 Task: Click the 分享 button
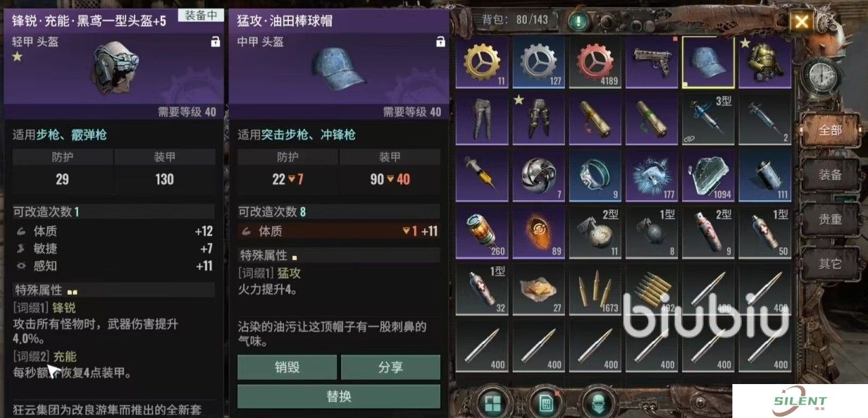tap(391, 367)
